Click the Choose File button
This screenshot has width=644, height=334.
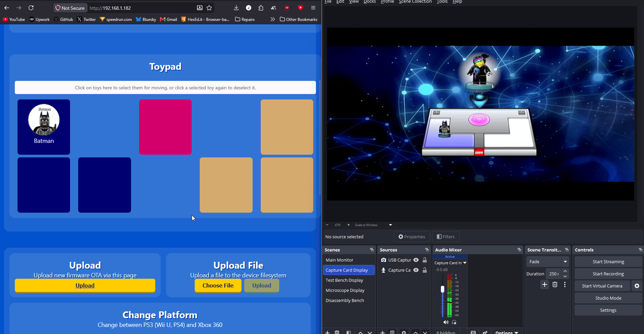point(218,285)
